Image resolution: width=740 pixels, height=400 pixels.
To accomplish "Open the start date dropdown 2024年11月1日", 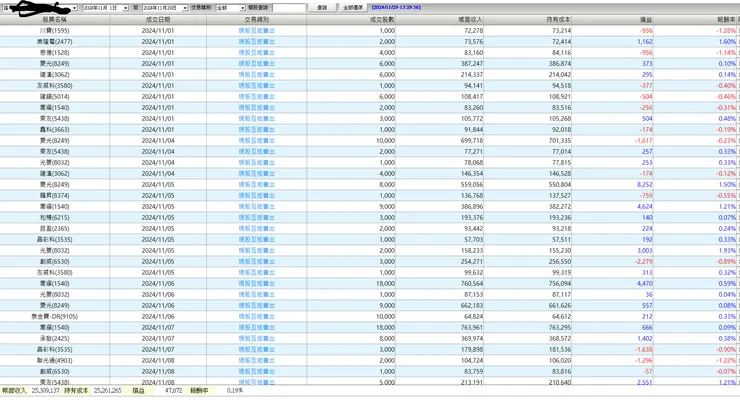I will click(x=125, y=8).
